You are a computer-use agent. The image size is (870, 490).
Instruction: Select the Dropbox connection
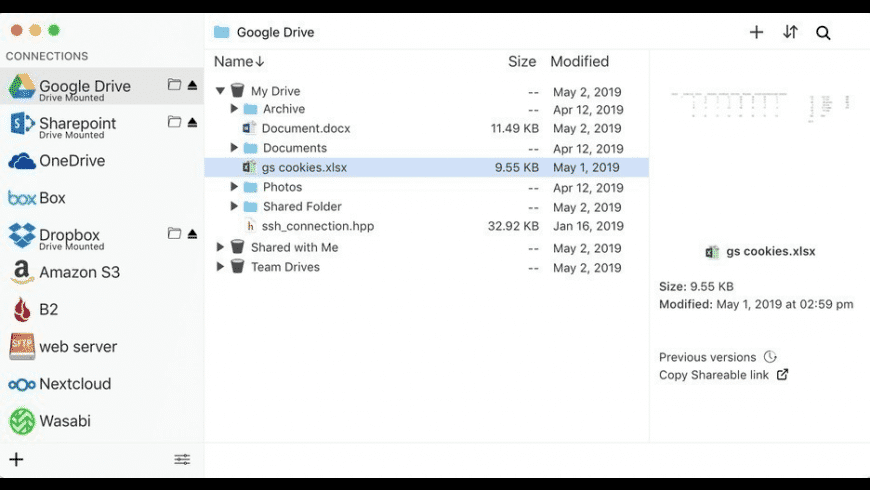pyautogui.click(x=102, y=235)
